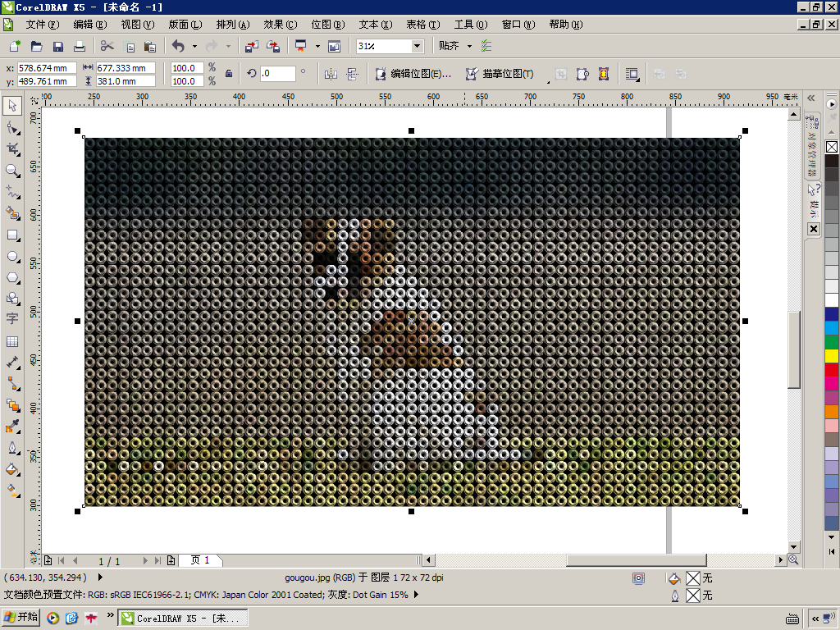Open the 效果 menu

[281, 25]
